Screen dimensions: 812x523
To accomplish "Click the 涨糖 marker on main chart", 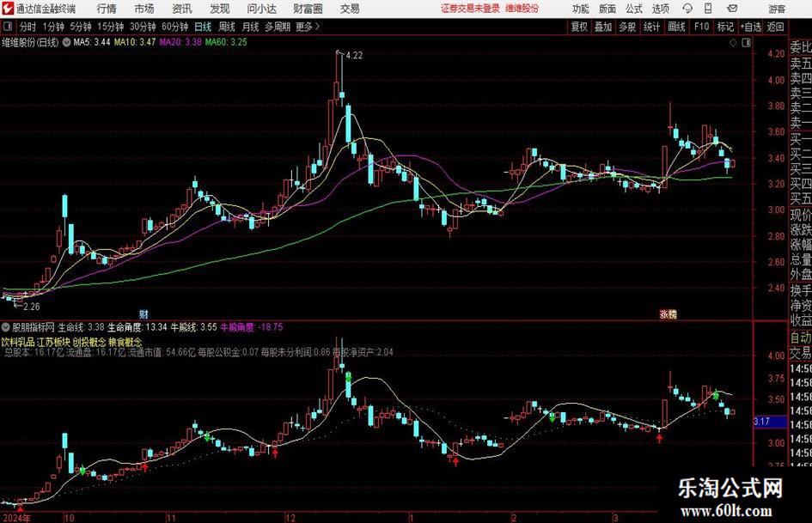I will [x=668, y=313].
